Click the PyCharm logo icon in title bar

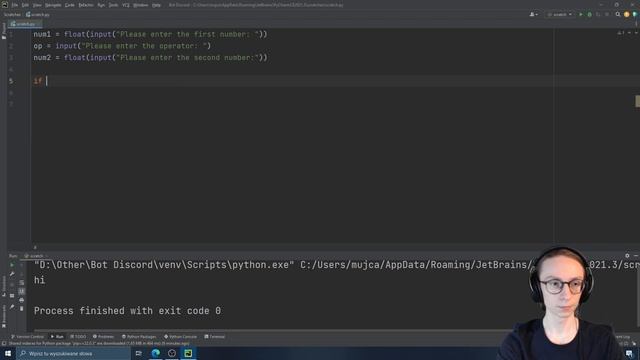tap(5, 5)
